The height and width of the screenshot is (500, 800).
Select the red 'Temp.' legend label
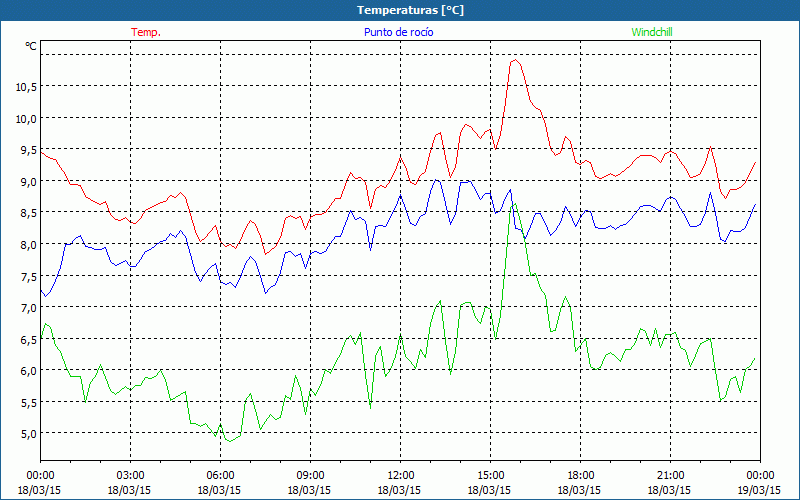coord(146,32)
